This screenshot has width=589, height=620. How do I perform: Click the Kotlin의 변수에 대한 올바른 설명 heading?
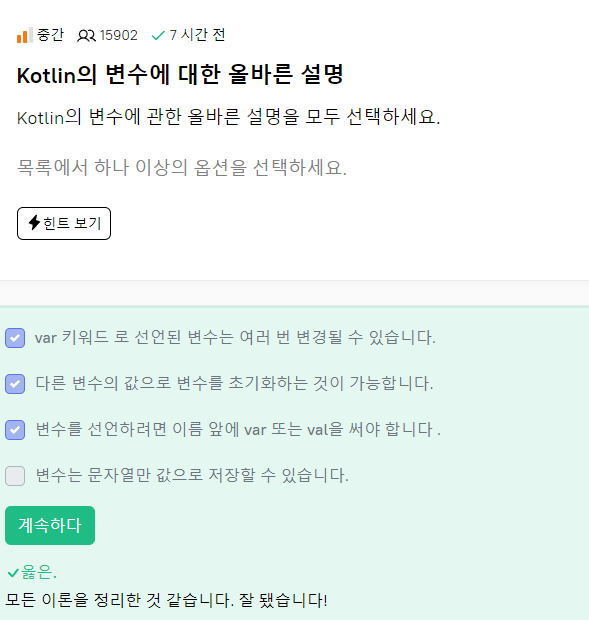click(180, 74)
